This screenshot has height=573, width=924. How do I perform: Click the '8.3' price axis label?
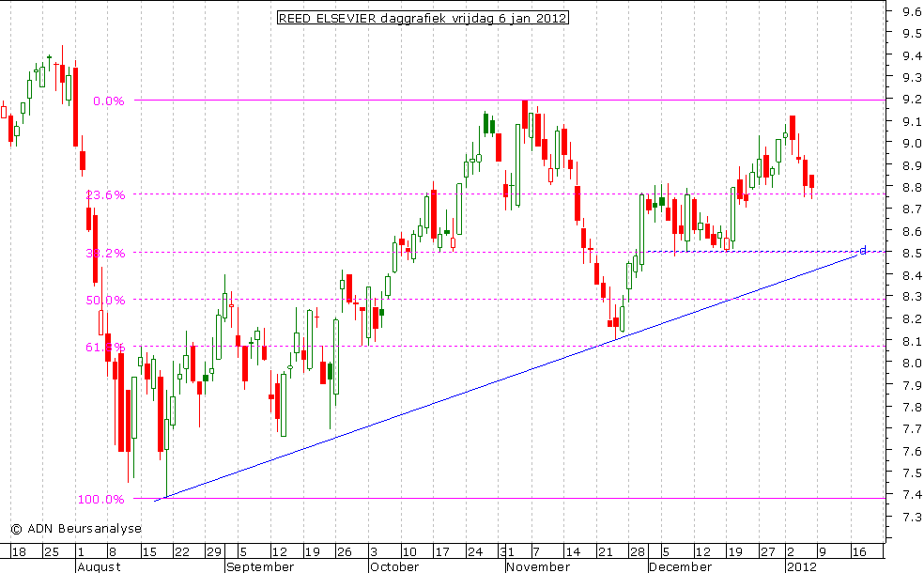pyautogui.click(x=912, y=297)
